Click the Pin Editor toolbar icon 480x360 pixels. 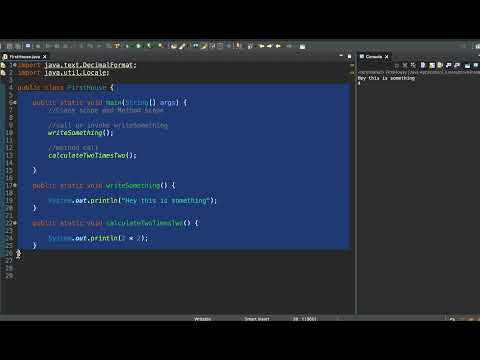302,46
